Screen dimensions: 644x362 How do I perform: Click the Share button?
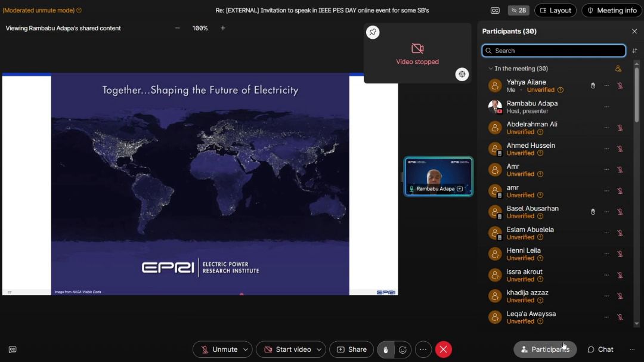[x=352, y=349]
